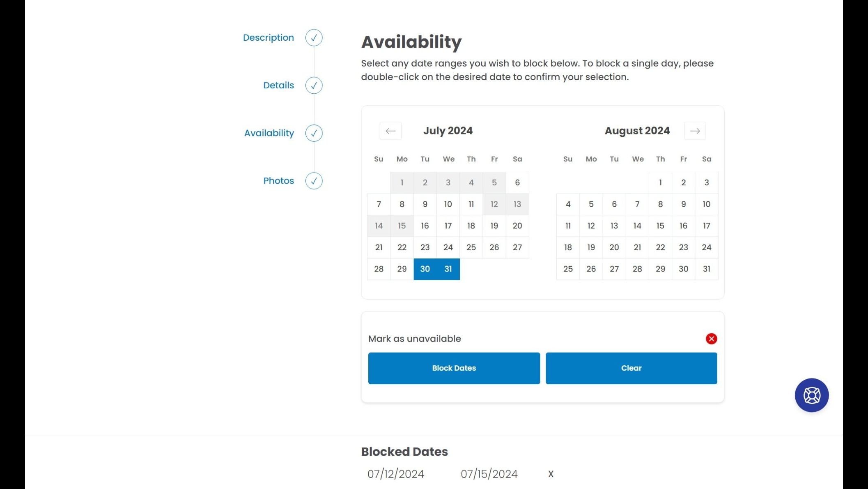
Task: Select August 15 as a blocked date
Action: pos(660,226)
